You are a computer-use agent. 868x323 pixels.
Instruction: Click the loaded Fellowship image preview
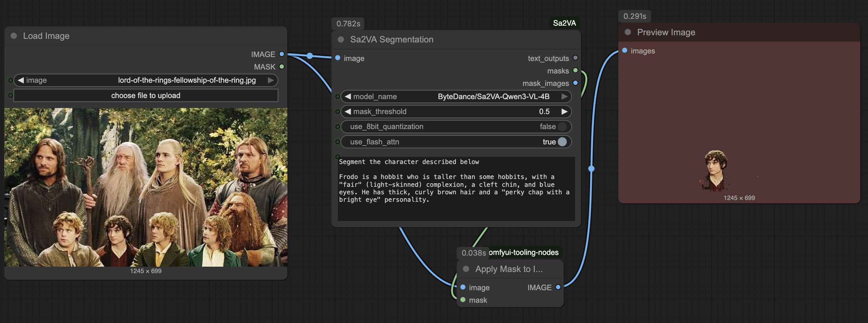[146, 188]
